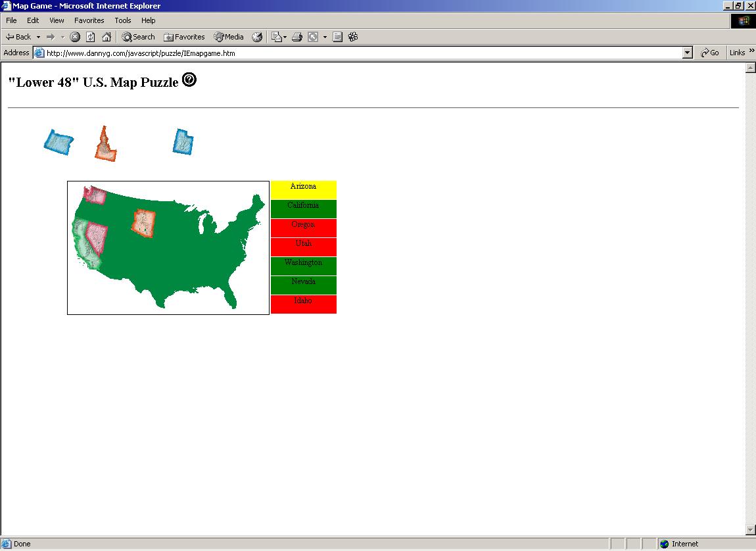Click the "Lower 48" U.S. Map Puzzle heading
This screenshot has height=551, width=756.
(x=93, y=82)
